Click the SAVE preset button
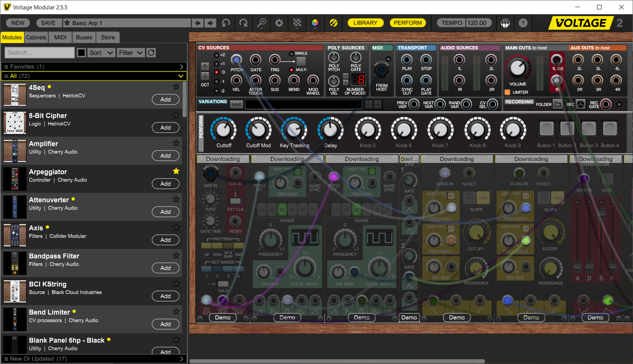The height and width of the screenshot is (364, 633). 48,23
